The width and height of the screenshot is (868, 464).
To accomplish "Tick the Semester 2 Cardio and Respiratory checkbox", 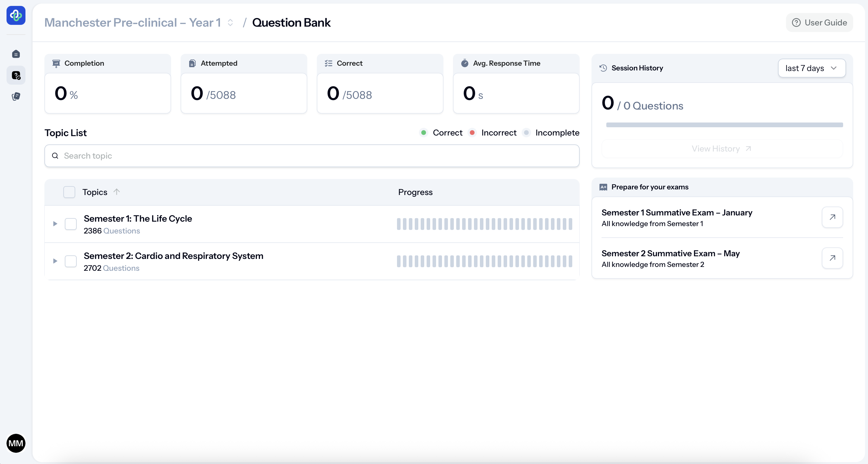I will pos(71,261).
